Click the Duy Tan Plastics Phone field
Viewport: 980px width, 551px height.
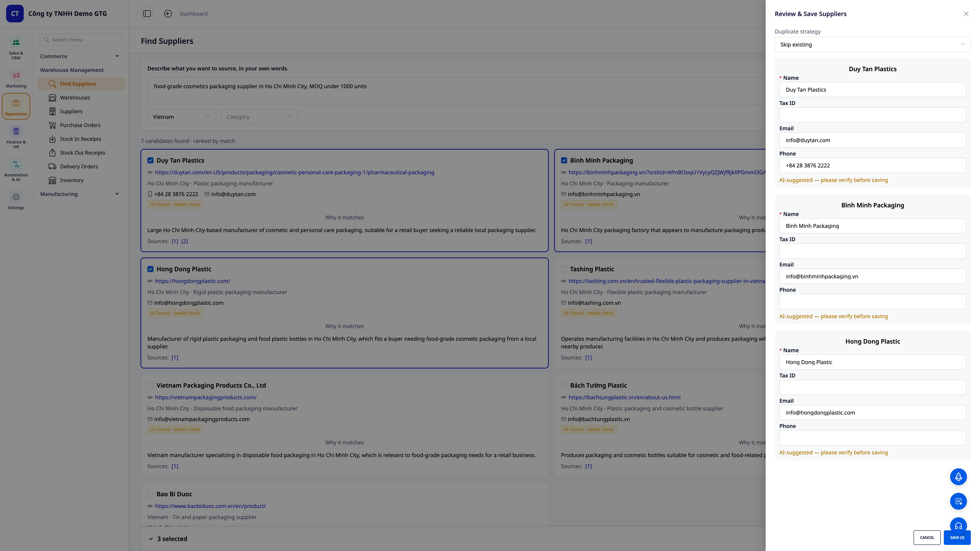[x=872, y=165]
